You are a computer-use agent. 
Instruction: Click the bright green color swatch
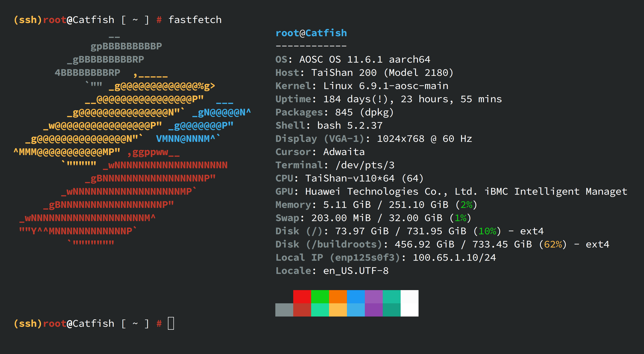click(320, 296)
